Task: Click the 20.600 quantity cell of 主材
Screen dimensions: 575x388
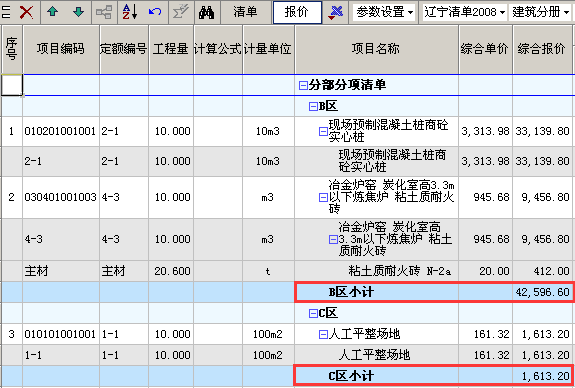Action: click(x=171, y=271)
